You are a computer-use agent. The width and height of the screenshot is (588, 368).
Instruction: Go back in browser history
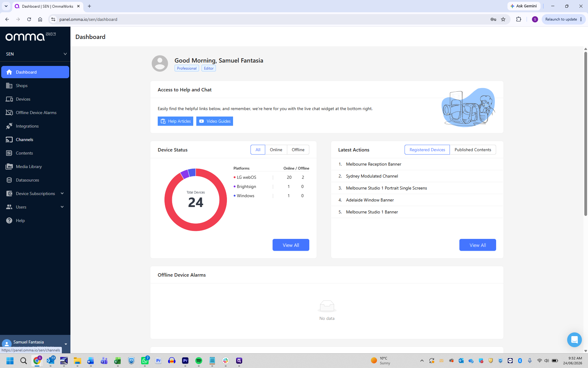pos(7,19)
